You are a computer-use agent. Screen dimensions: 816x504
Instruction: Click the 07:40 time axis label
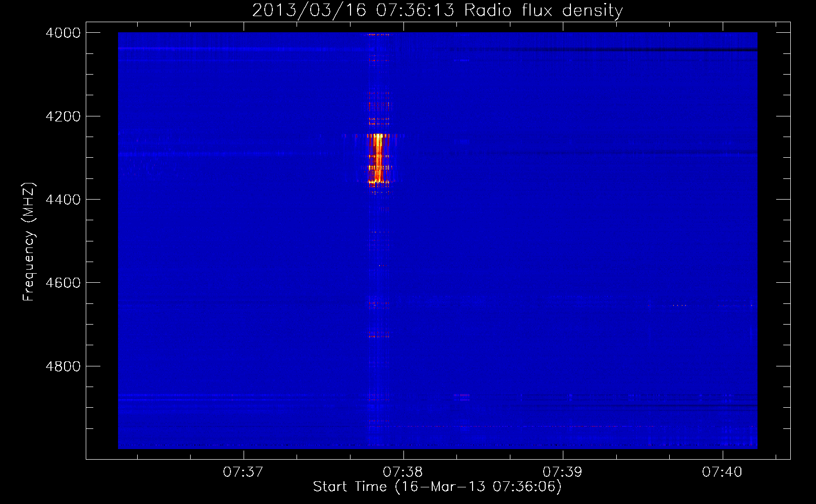click(722, 472)
